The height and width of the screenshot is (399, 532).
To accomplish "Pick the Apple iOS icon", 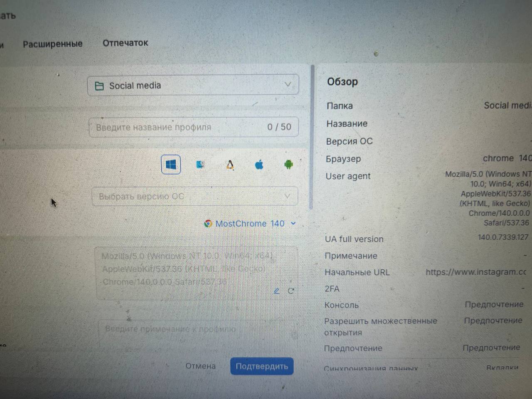I will (x=259, y=165).
